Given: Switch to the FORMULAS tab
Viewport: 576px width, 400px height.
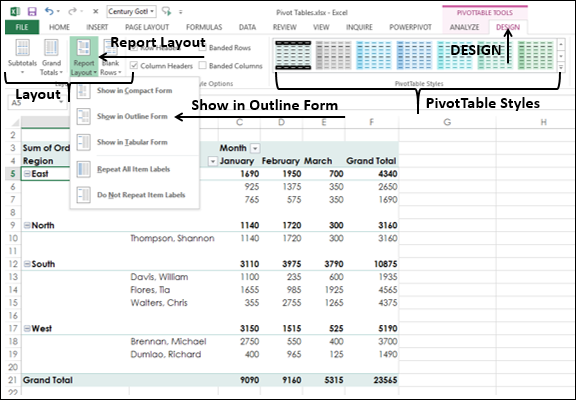Looking at the screenshot, I should point(204,27).
